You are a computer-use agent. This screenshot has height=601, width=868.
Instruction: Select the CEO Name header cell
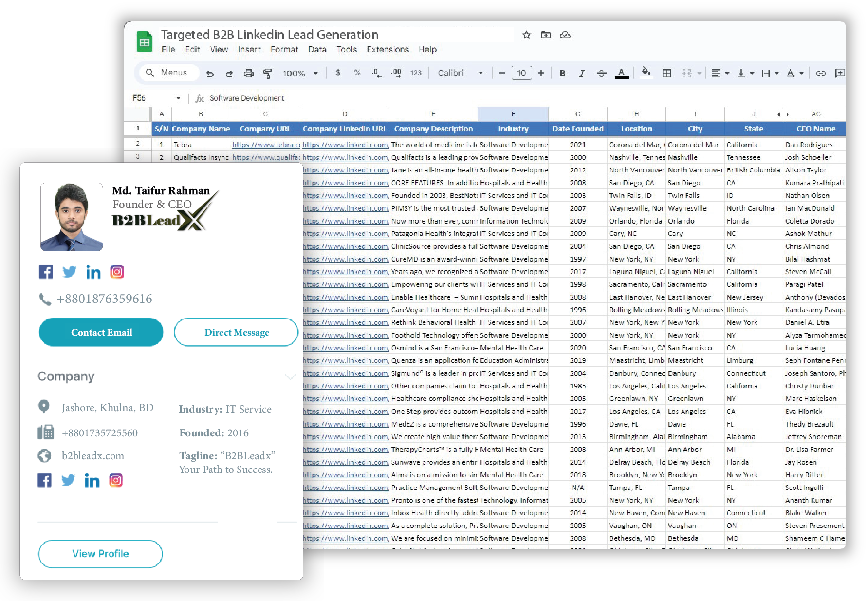click(815, 129)
